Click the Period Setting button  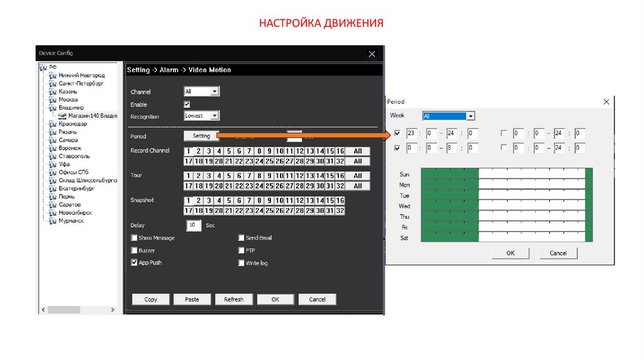click(201, 135)
